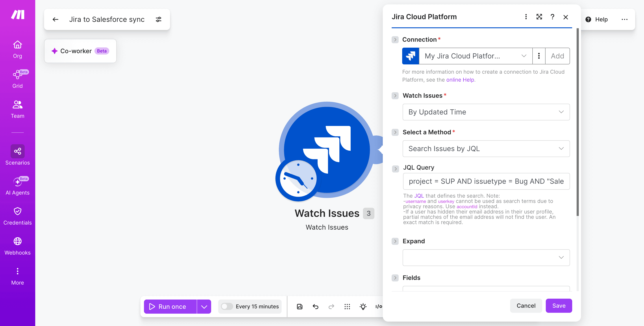
Task: Click the Make logo in the sidebar
Action: (x=17, y=14)
